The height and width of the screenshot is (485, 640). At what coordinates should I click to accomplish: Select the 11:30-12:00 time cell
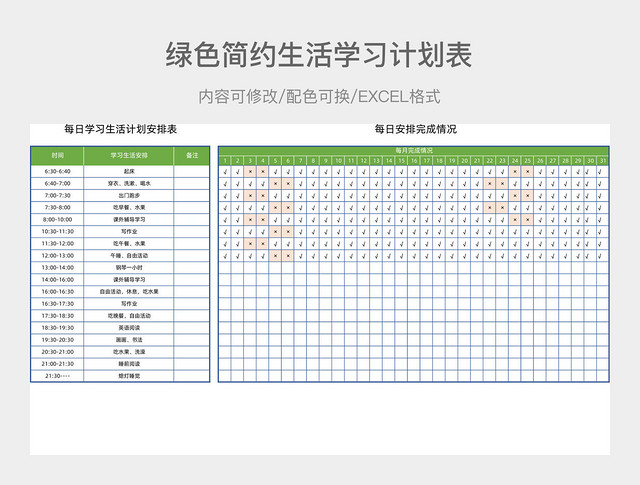click(57, 244)
